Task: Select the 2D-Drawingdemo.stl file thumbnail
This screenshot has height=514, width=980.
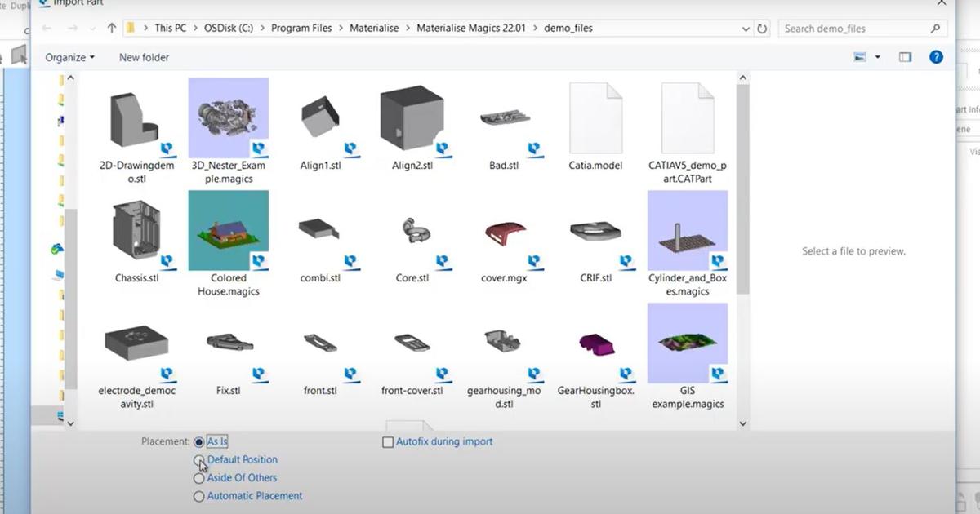Action: click(137, 120)
